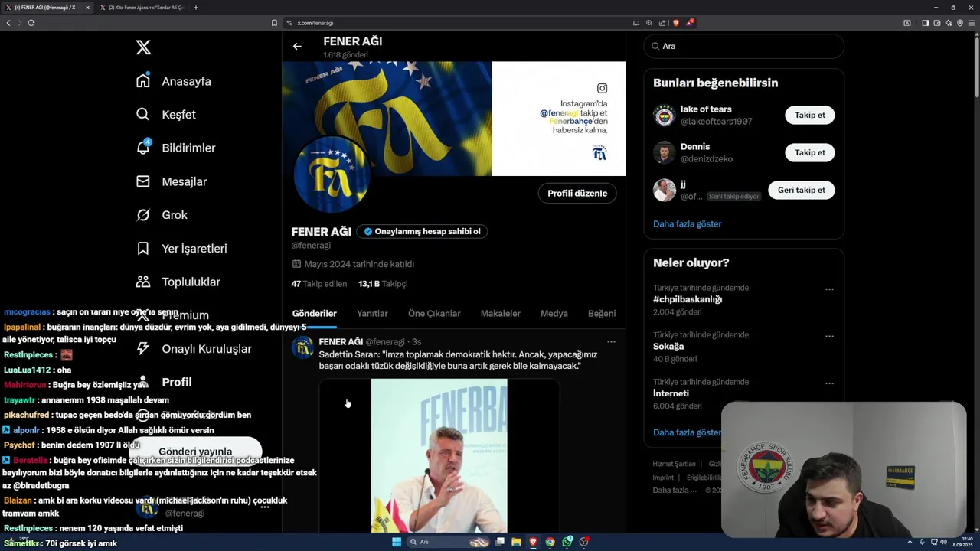Open Onaylı Kuruluşlar lightning icon
The height and width of the screenshot is (551, 980).
[x=143, y=348]
